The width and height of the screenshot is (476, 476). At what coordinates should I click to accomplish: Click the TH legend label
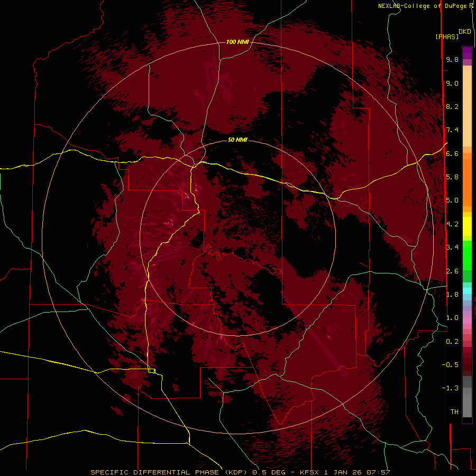454,412
